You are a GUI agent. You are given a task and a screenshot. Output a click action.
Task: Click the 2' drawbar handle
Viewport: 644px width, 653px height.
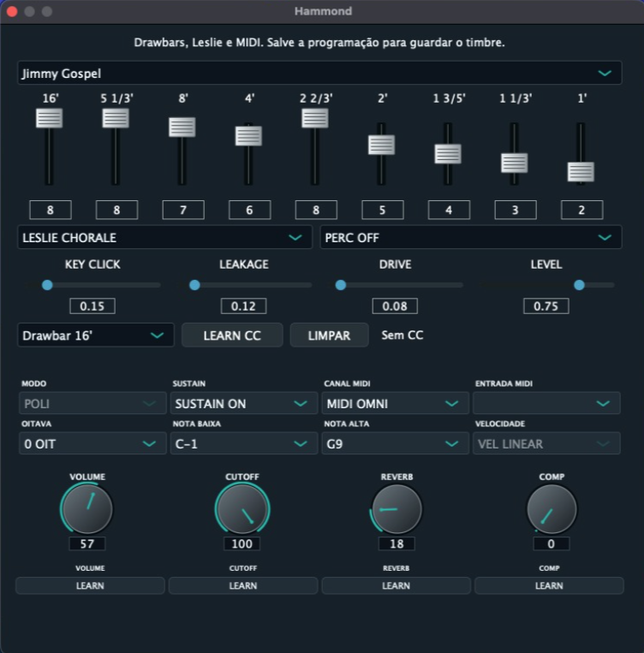[381, 145]
